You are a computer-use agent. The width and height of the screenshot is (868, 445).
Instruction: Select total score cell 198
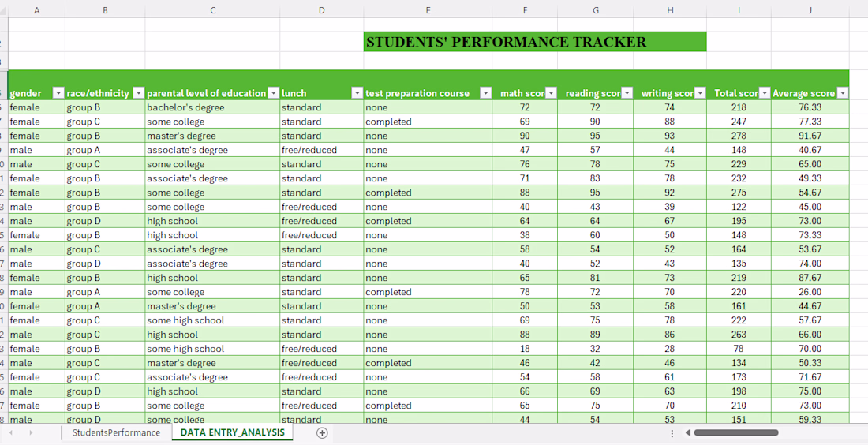coord(739,391)
